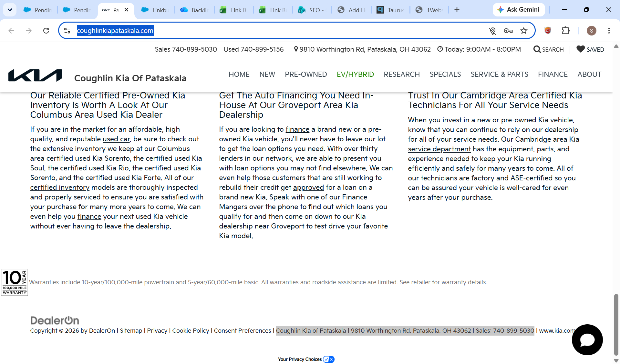Open the Cookie Policy footer link

point(191,331)
